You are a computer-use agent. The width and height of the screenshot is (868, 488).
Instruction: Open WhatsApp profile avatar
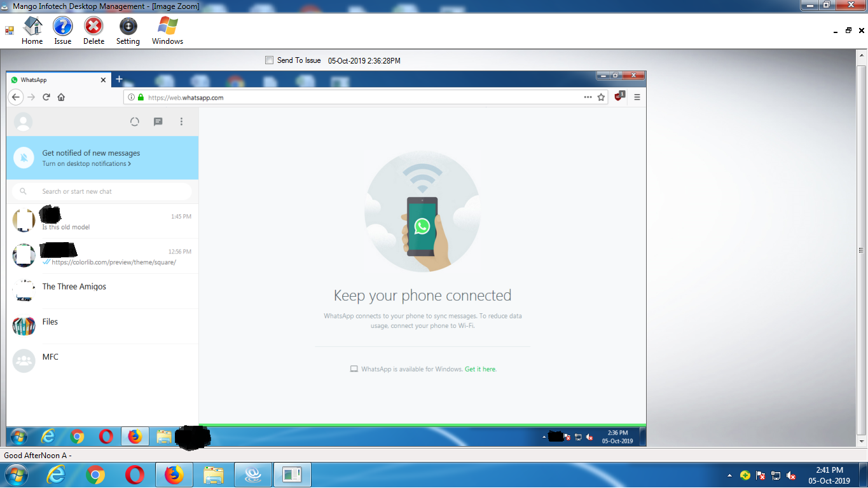(x=23, y=122)
